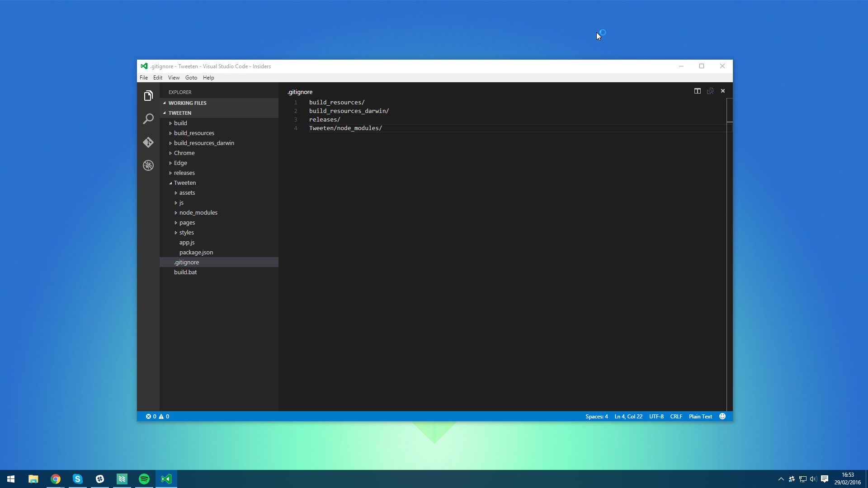Click the errors count icon in status bar
The image size is (868, 488).
tap(148, 417)
